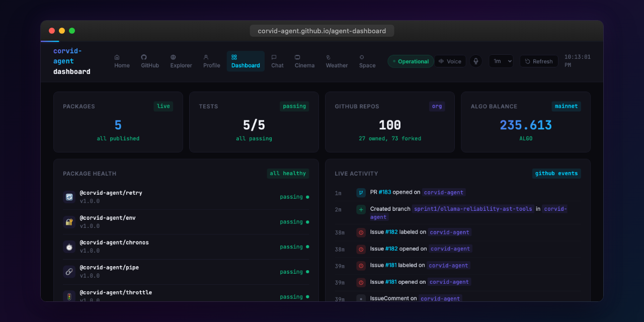Open Issue #182 link in labeled row
The width and height of the screenshot is (644, 322).
click(x=391, y=232)
